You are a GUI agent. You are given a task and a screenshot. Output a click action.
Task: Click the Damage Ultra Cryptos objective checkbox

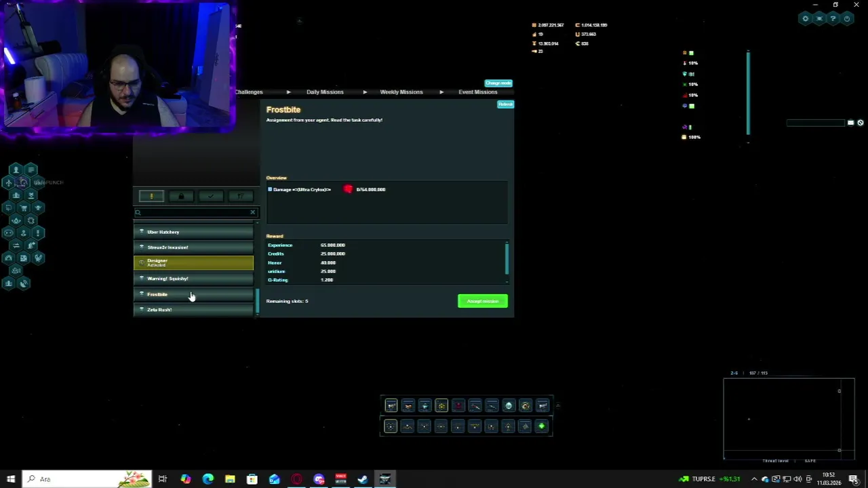click(270, 189)
